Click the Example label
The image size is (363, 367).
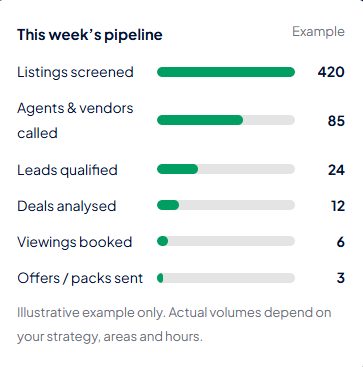[x=318, y=32]
